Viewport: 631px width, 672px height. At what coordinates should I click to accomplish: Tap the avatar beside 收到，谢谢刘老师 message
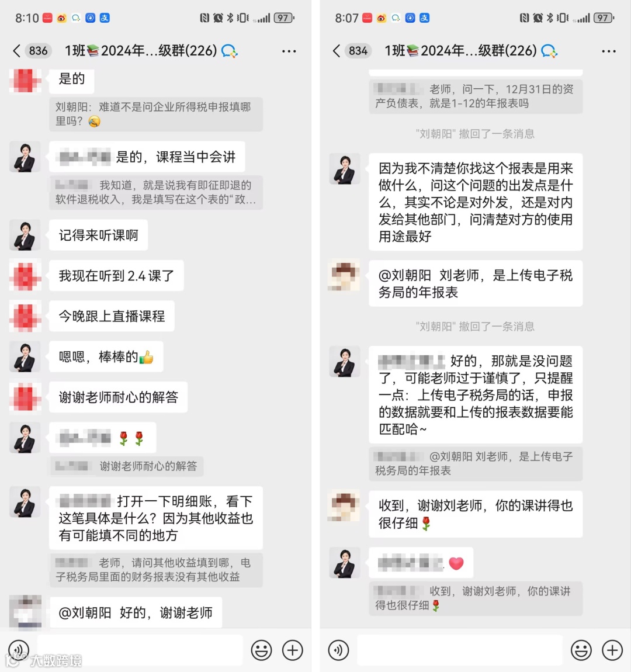click(344, 506)
